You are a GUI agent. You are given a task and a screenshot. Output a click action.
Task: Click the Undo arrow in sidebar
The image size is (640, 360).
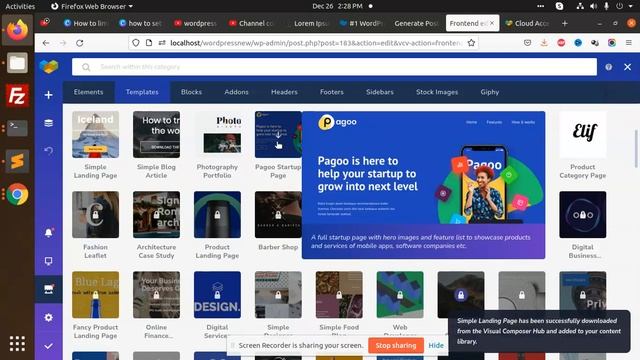(x=49, y=151)
